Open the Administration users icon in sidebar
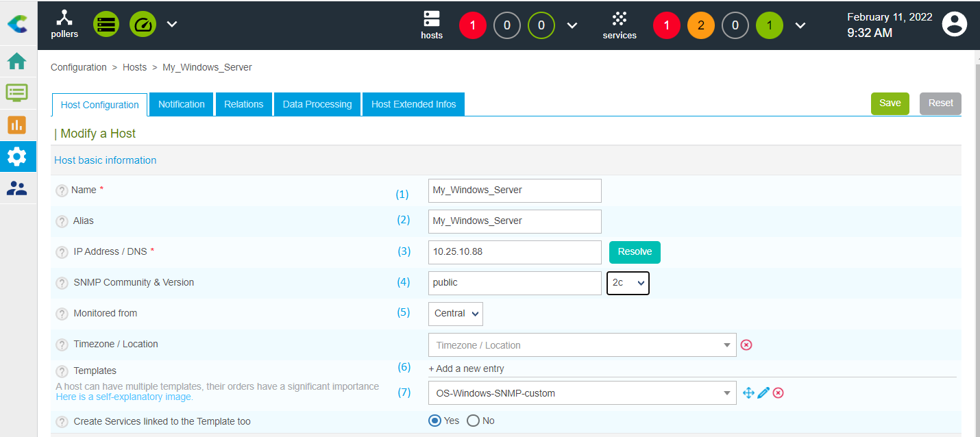 pos(16,188)
